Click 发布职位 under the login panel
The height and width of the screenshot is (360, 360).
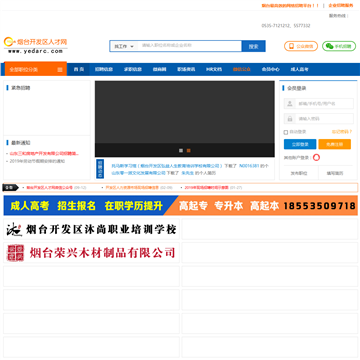pos(299,173)
